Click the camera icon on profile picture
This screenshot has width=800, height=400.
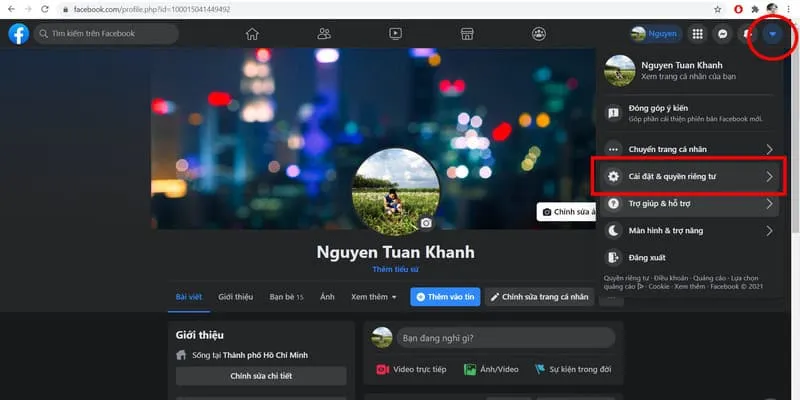[426, 223]
